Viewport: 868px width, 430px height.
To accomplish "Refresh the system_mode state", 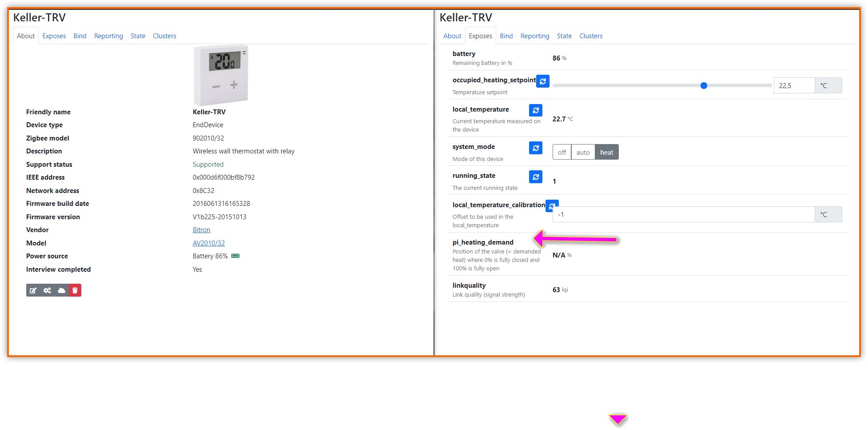I will 535,148.
